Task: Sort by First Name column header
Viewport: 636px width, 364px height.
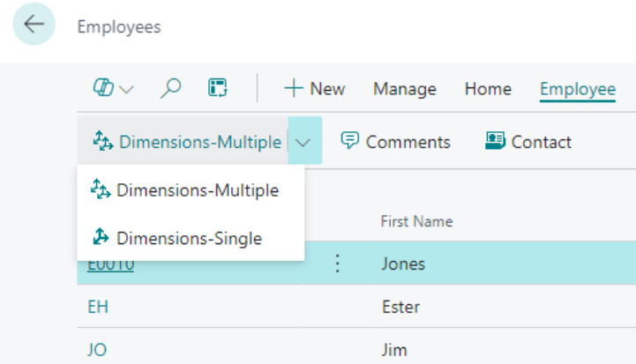Action: click(416, 221)
